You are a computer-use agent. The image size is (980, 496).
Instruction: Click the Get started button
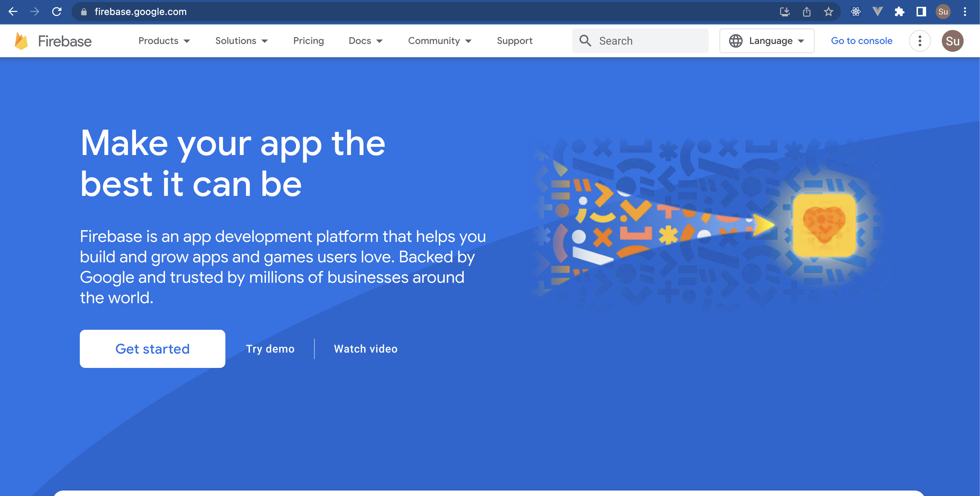pyautogui.click(x=152, y=348)
